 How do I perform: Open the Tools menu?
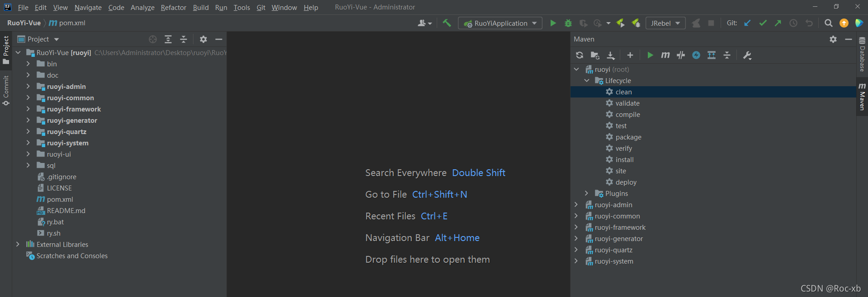tap(242, 7)
